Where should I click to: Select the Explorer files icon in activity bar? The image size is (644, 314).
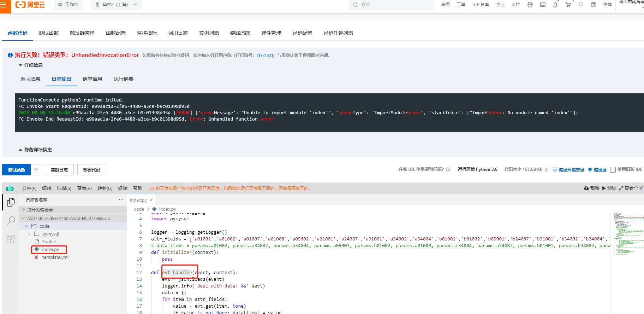coord(11,202)
